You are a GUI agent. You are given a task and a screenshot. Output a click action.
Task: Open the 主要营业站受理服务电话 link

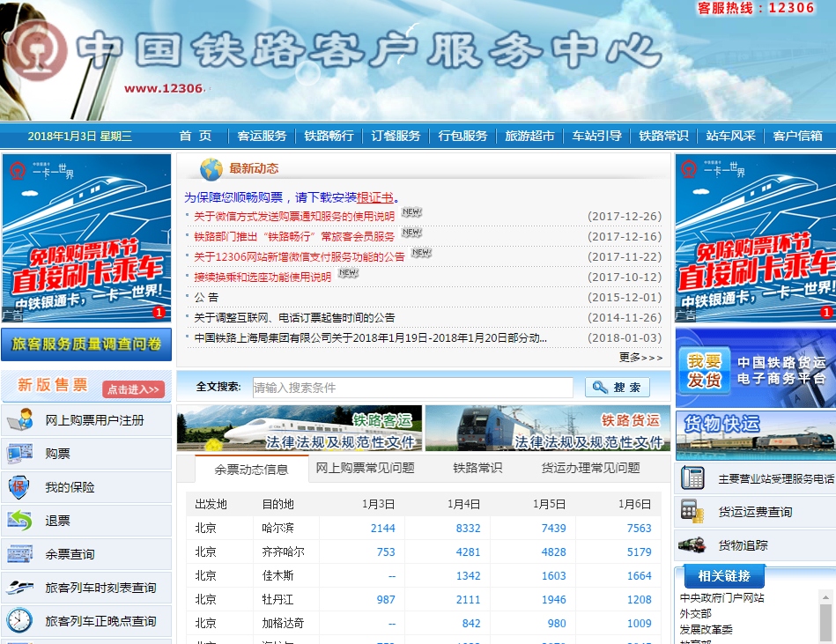point(776,478)
